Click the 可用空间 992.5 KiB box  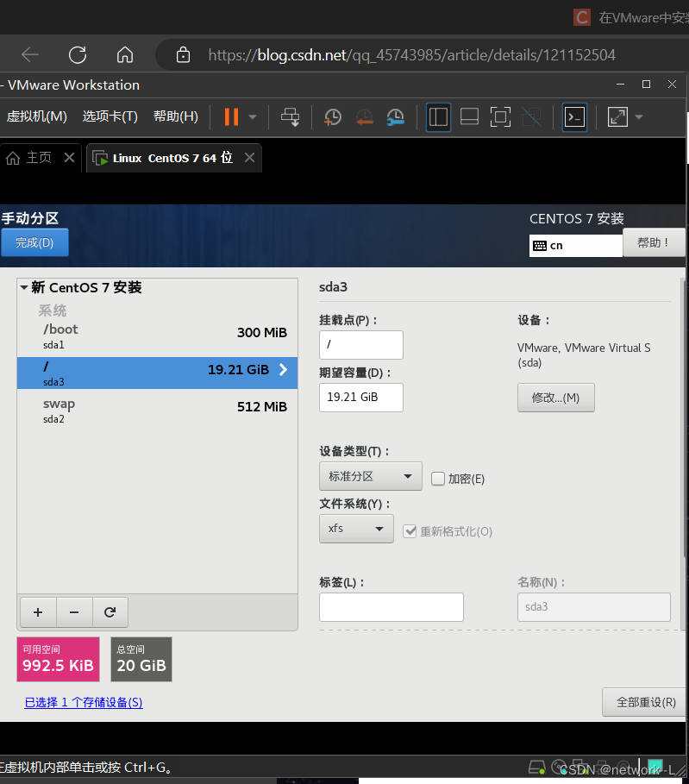[x=58, y=659]
